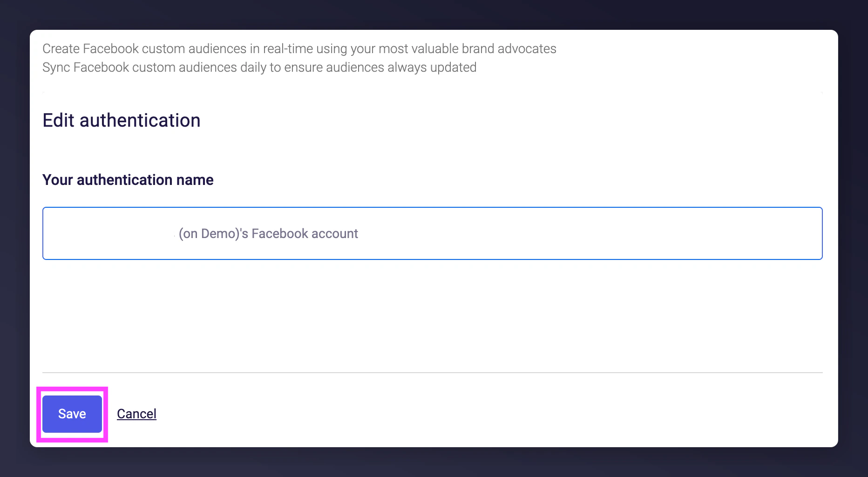Click the Cancel link
Screen dimensions: 868x477
pos(136,414)
